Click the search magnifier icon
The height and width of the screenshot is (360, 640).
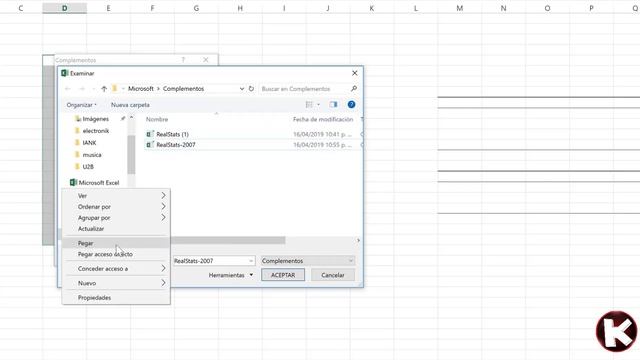[x=353, y=89]
